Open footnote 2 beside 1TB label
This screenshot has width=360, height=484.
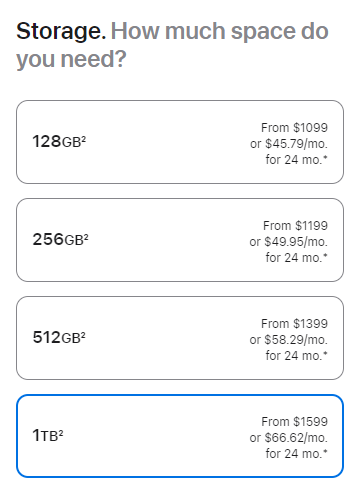(61, 432)
